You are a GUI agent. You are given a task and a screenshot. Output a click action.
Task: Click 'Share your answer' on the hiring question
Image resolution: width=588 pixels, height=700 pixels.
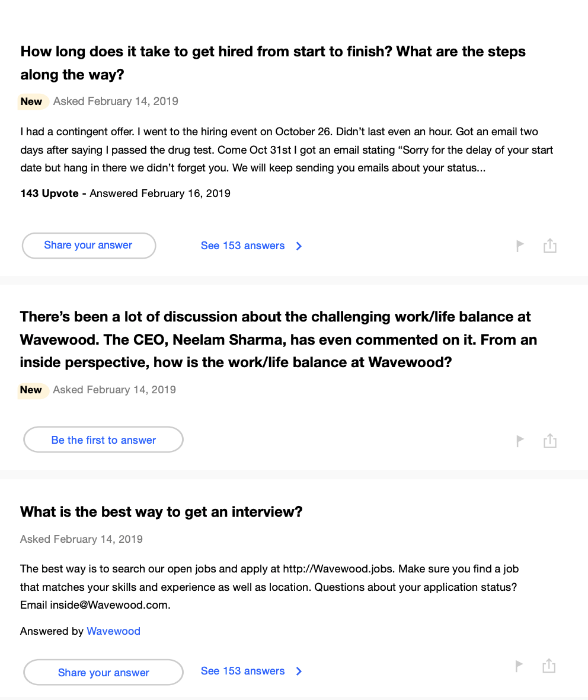click(x=88, y=245)
